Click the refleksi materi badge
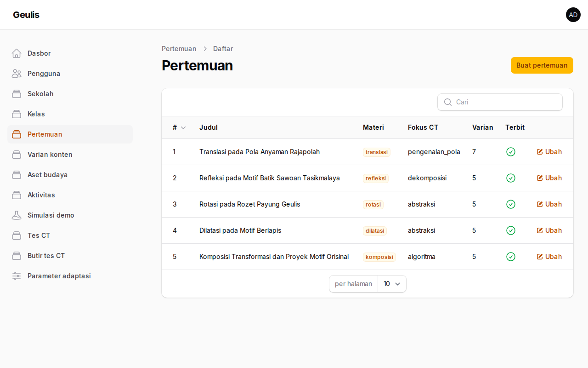588x368 pixels. (x=376, y=178)
